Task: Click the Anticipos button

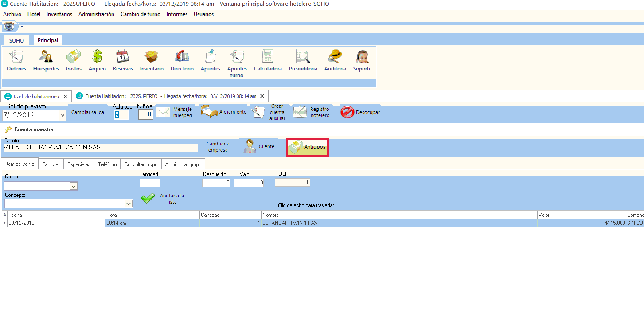Action: [308, 147]
